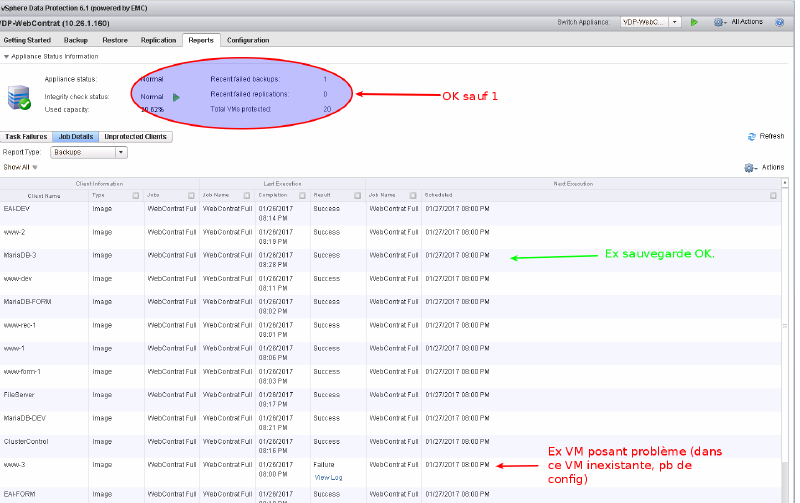The height and width of the screenshot is (503, 800).
Task: Click the Refresh icon
Action: (x=751, y=136)
